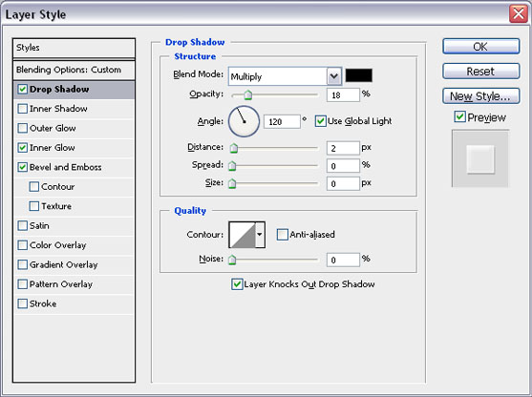Enable the Stroke checkbox
The image size is (532, 397).
pos(22,303)
